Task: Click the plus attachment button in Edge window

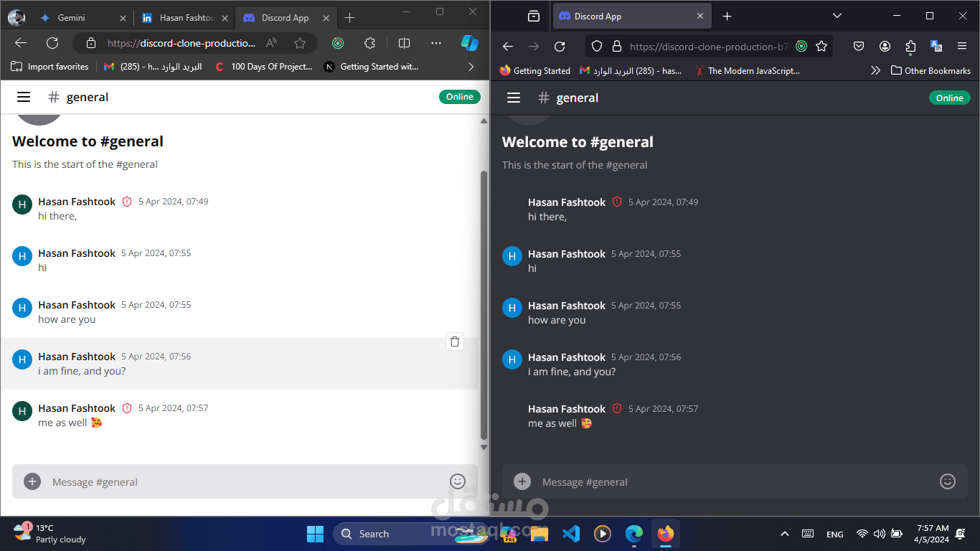Action: pos(32,481)
